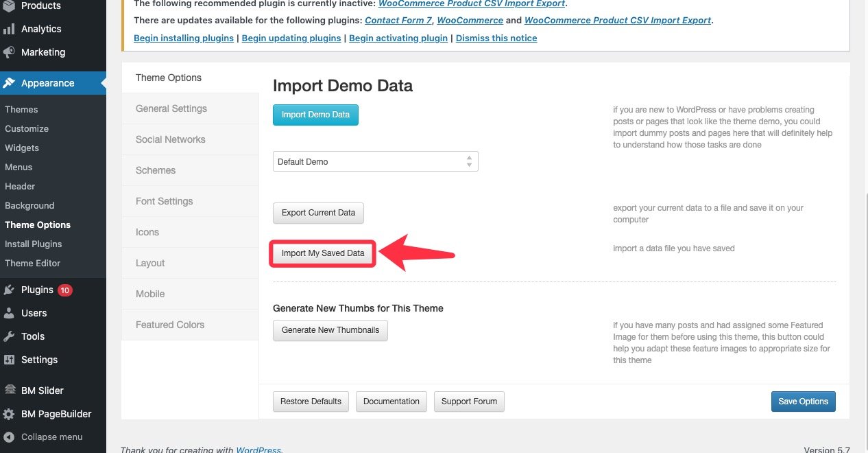The image size is (868, 453).
Task: Switch to Mobile tab
Action: 190,294
